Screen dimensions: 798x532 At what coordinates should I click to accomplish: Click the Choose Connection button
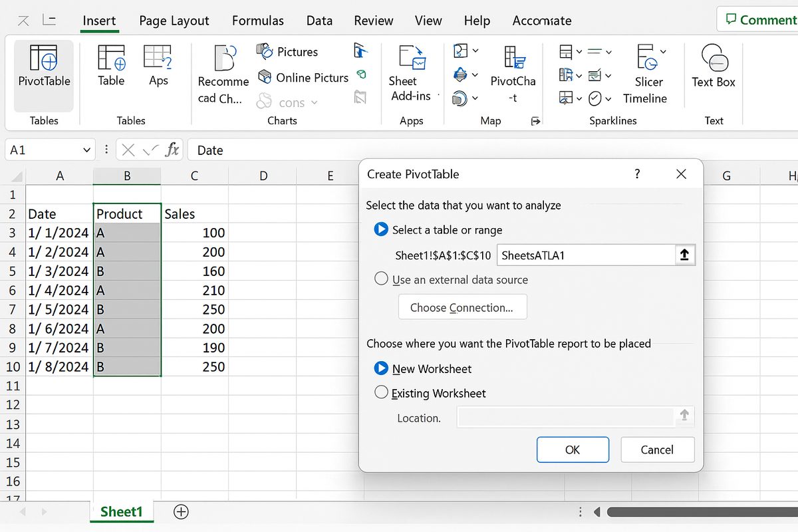[462, 307]
